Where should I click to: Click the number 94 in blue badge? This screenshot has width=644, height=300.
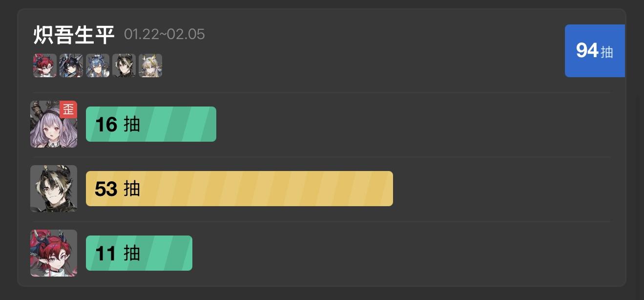[587, 50]
